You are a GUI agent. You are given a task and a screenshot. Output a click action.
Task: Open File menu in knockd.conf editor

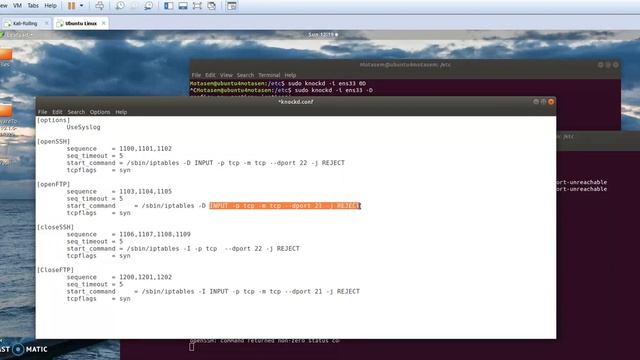pyautogui.click(x=42, y=112)
